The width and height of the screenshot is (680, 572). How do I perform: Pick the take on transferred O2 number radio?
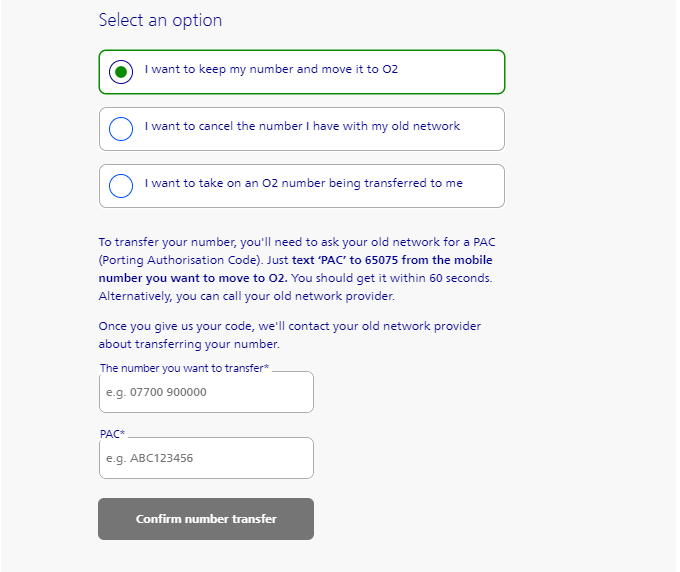pyautogui.click(x=121, y=186)
